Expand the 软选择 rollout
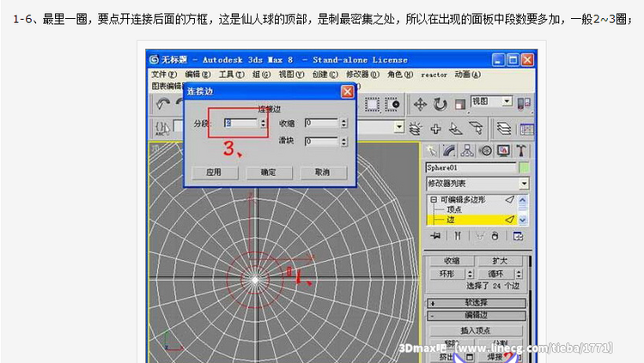Viewport: 644px width, 363px height. point(477,303)
